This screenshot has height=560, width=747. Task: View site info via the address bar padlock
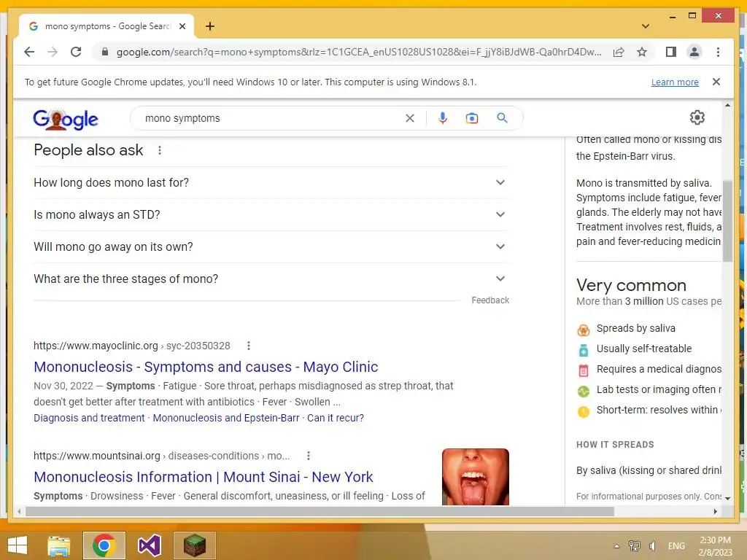pyautogui.click(x=105, y=52)
